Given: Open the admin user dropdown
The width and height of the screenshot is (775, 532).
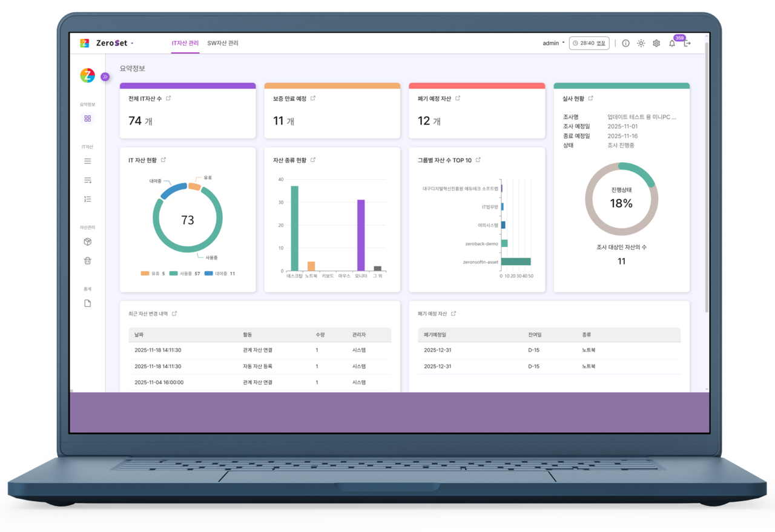Looking at the screenshot, I should click(553, 44).
